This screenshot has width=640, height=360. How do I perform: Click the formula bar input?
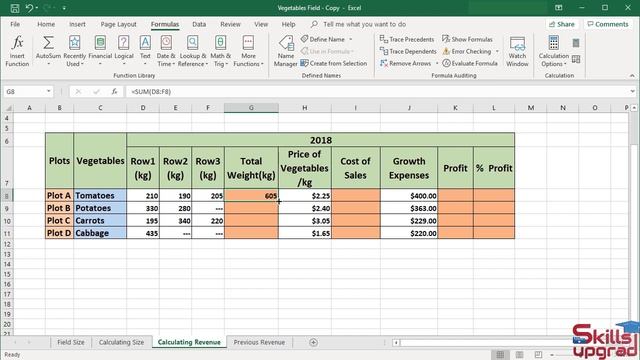(x=378, y=91)
